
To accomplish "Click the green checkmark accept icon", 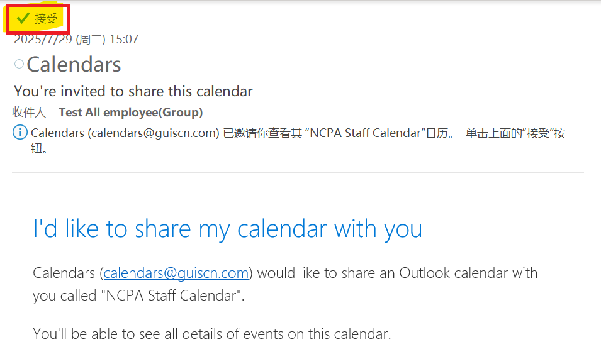I will (x=23, y=18).
